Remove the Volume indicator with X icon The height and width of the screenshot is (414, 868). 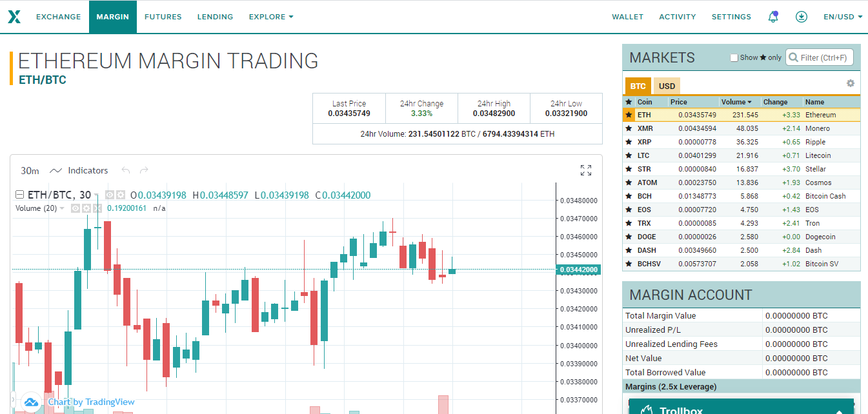pyautogui.click(x=97, y=208)
